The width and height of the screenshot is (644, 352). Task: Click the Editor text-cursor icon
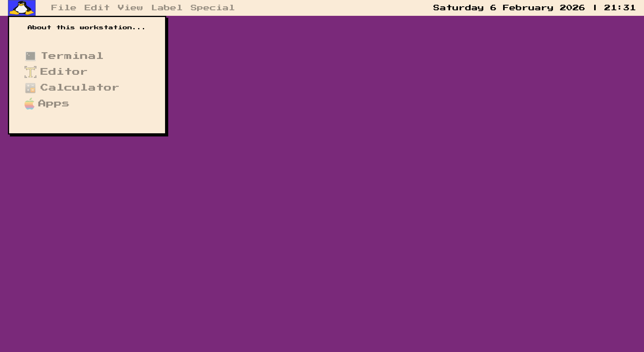(x=30, y=72)
